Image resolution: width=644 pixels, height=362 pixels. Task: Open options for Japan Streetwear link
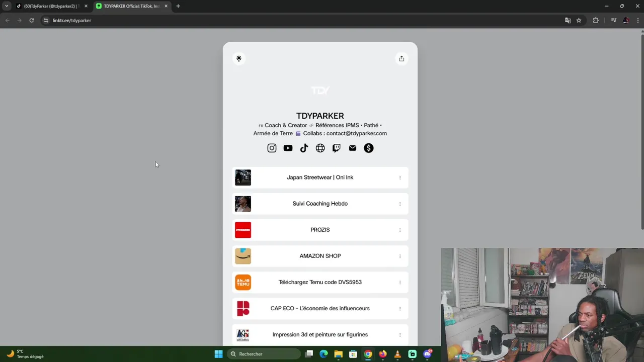[400, 177]
